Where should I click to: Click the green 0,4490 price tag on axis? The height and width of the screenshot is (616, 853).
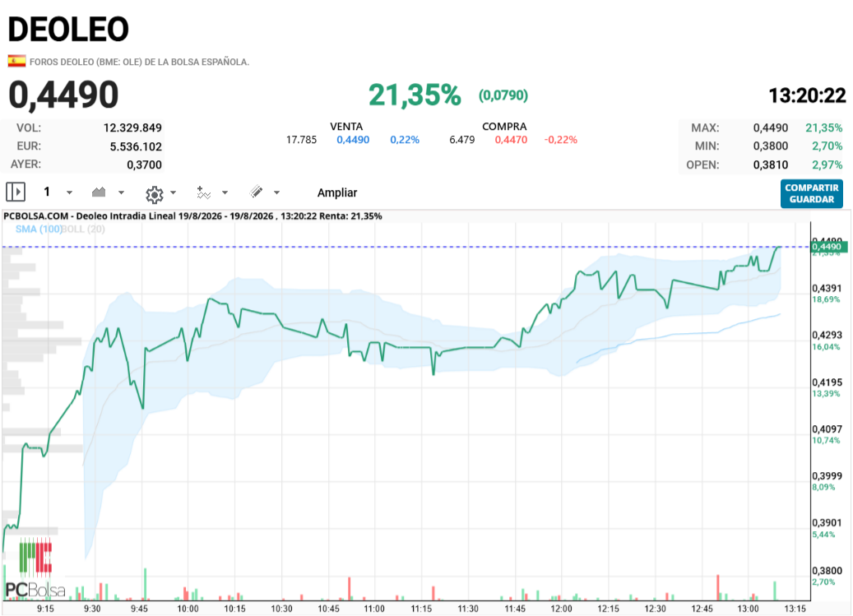point(828,247)
